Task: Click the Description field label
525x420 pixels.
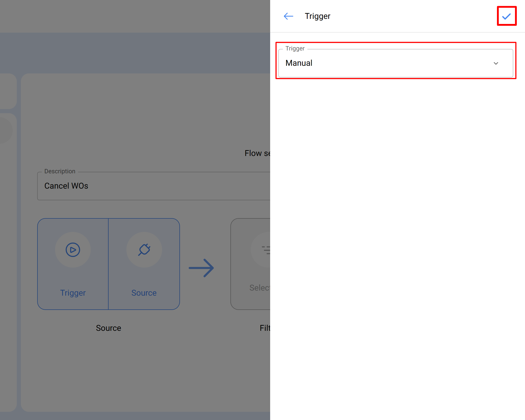Action: (x=60, y=171)
